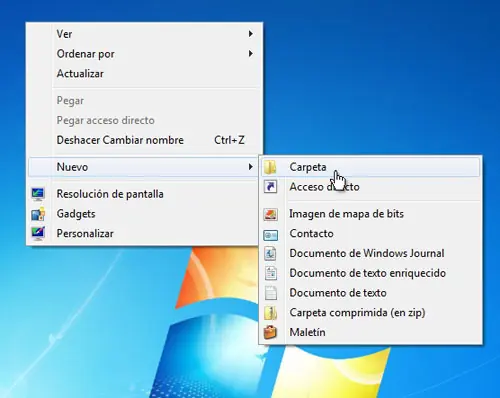Create a Documento de texto enriquecido
This screenshot has height=398, width=500.
[371, 273]
